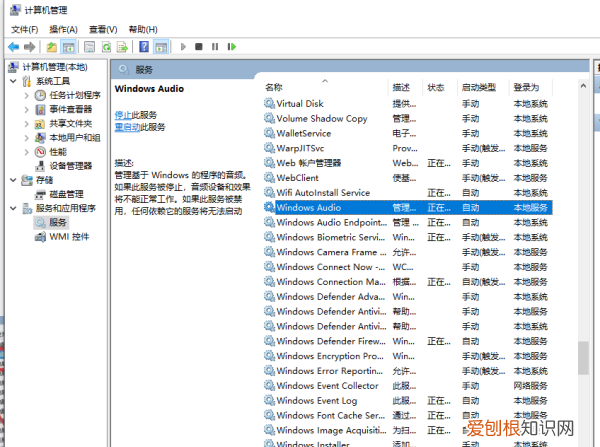Click the Pause service button
This screenshot has height=447, width=600.
click(x=215, y=47)
